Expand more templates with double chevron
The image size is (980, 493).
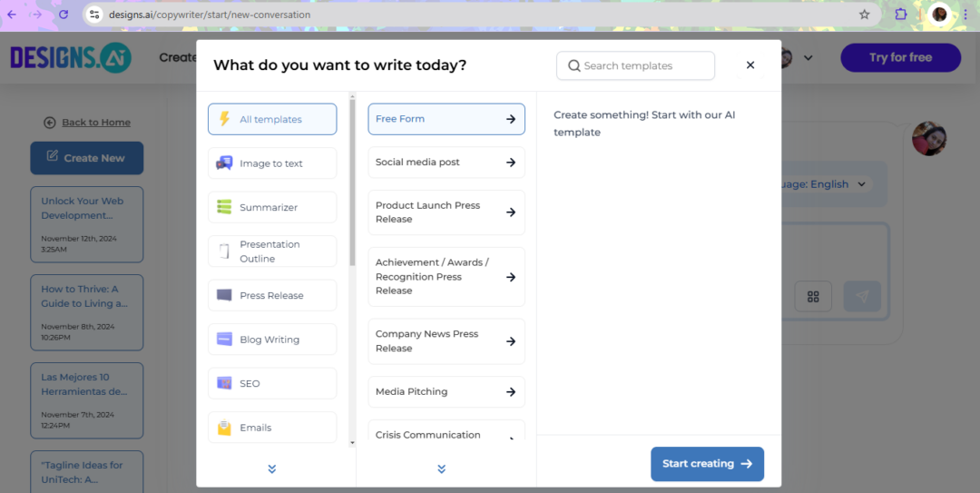[x=442, y=468]
